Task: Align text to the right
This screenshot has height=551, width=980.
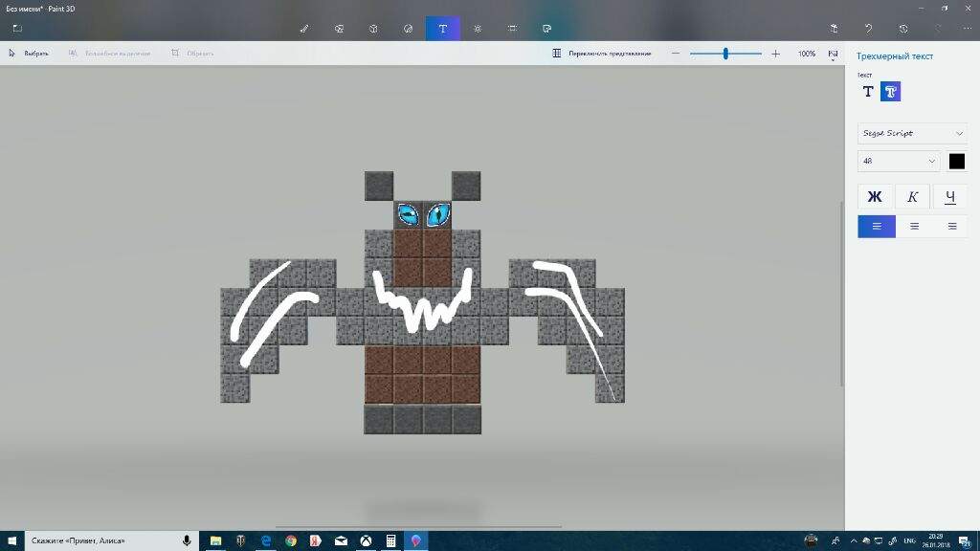Action: click(952, 227)
